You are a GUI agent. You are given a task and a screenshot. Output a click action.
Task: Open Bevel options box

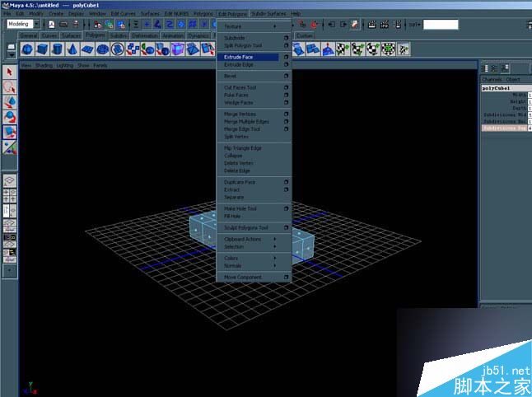pos(286,76)
